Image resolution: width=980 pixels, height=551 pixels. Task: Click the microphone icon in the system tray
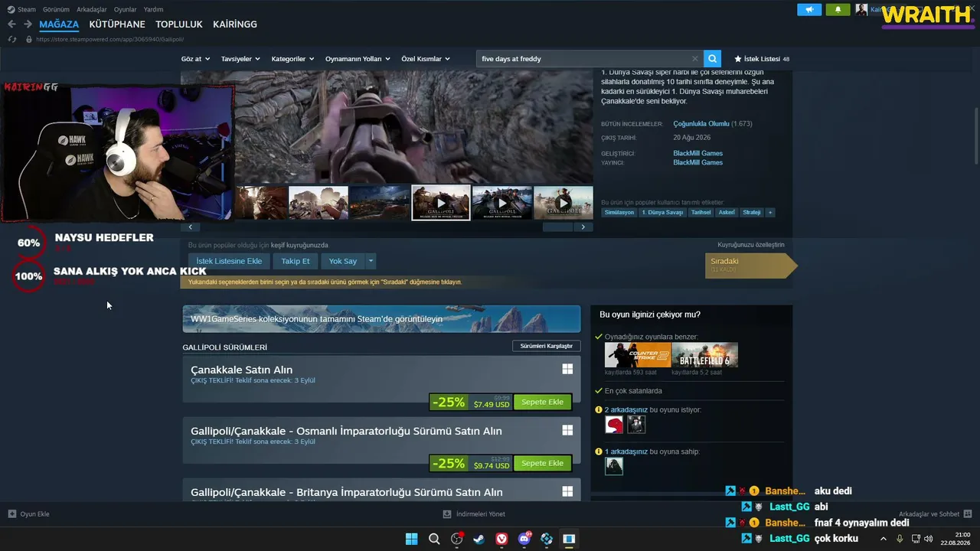coord(900,539)
